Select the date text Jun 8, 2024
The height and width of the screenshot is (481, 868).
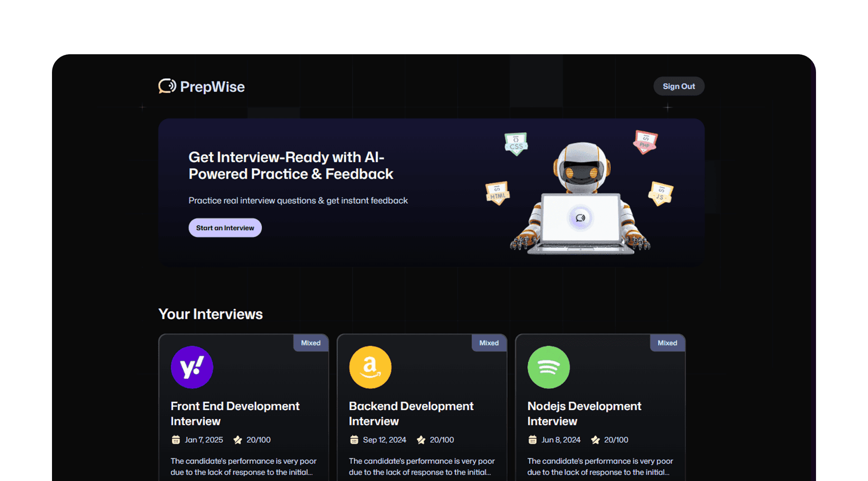[x=561, y=440]
